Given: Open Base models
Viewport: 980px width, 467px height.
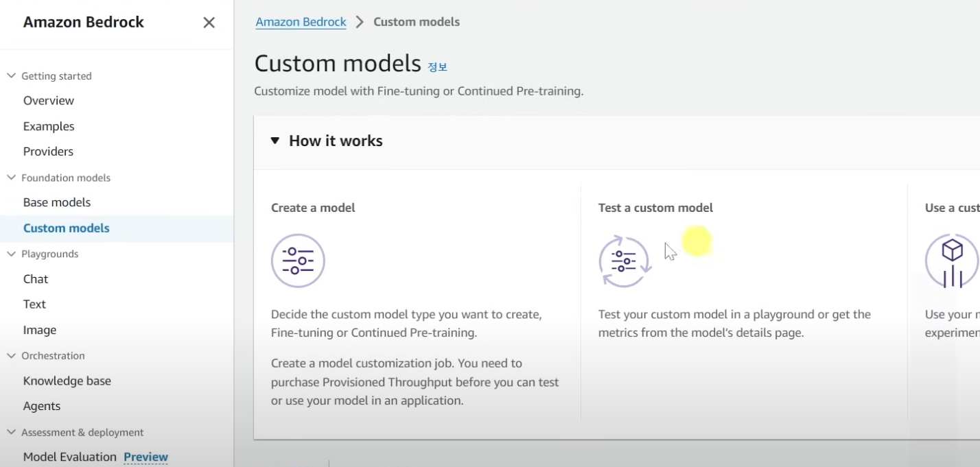Looking at the screenshot, I should coord(57,202).
